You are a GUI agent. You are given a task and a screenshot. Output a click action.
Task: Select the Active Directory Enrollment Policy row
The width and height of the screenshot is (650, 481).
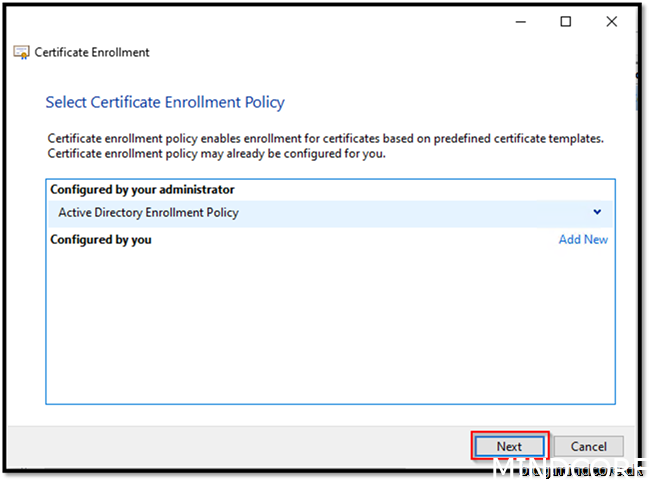pos(300,213)
